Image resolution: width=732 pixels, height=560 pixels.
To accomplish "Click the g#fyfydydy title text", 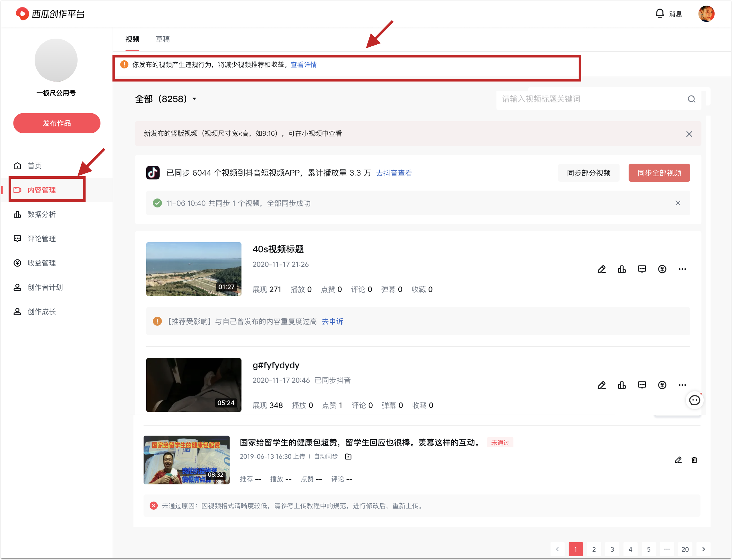I will tap(276, 365).
